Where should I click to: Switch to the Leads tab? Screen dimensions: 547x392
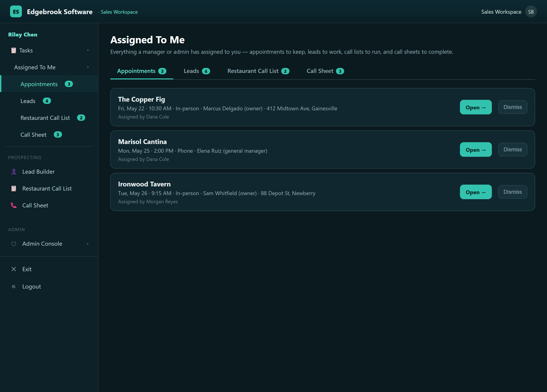coord(197,71)
